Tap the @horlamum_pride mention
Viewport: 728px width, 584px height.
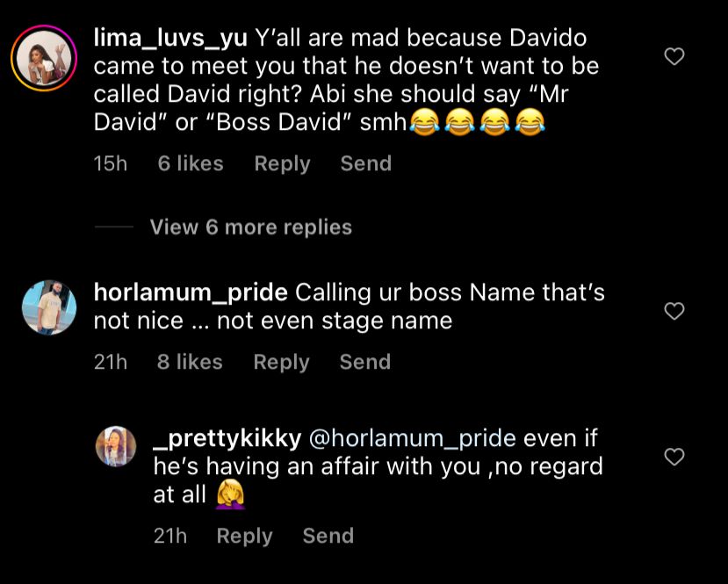(x=412, y=439)
